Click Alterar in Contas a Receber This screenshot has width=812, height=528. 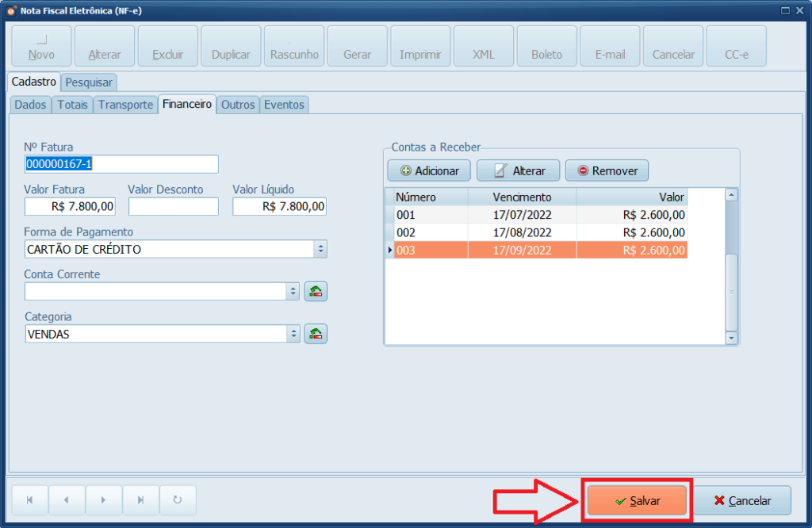click(x=519, y=170)
